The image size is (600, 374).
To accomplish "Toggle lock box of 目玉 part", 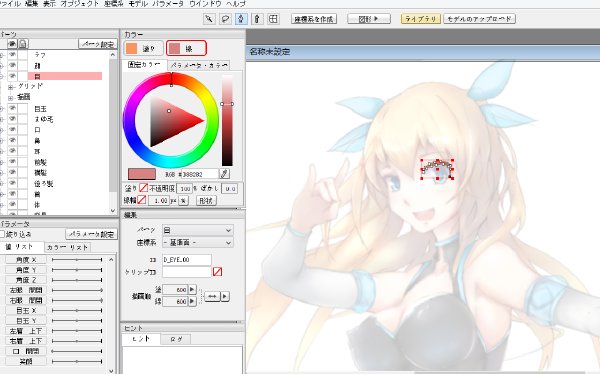I will pyautogui.click(x=23, y=109).
